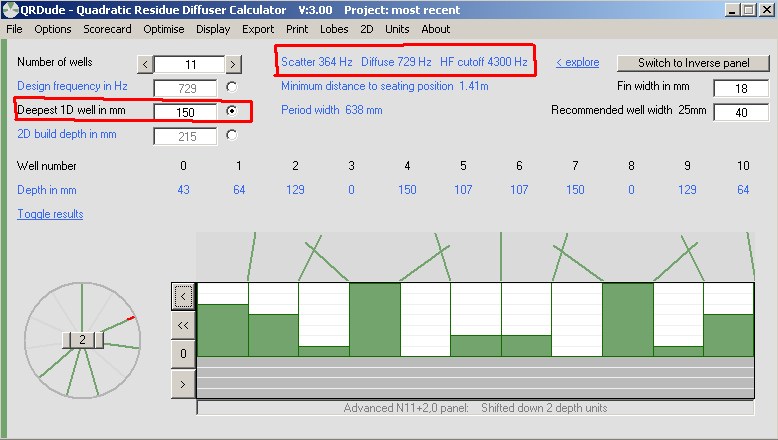This screenshot has width=778, height=440.
Task: Click the number 2 button in the dial
Action: click(x=82, y=340)
